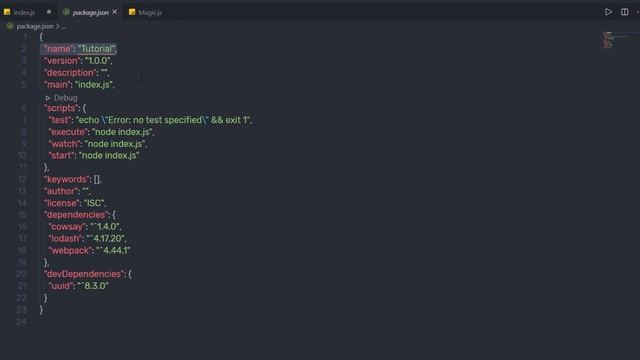640x360 pixels.
Task: Switch to the index.js tab
Action: [x=24, y=12]
